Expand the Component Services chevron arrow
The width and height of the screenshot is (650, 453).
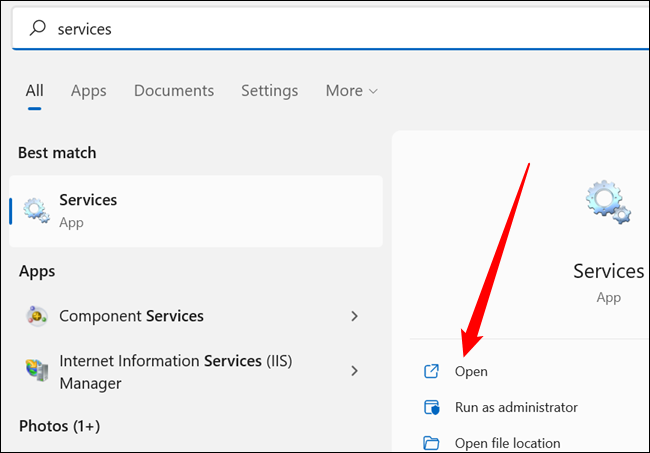coord(354,316)
